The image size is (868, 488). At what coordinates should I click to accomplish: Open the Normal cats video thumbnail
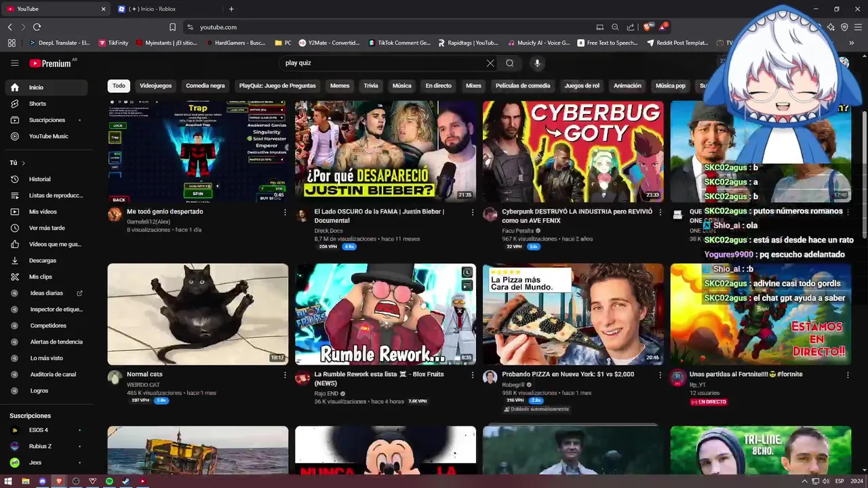tap(197, 314)
